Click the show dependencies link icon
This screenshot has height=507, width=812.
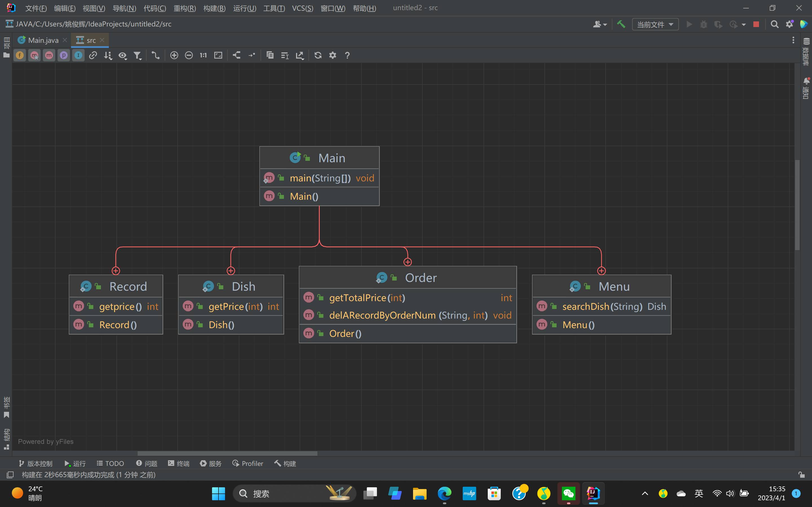(93, 55)
